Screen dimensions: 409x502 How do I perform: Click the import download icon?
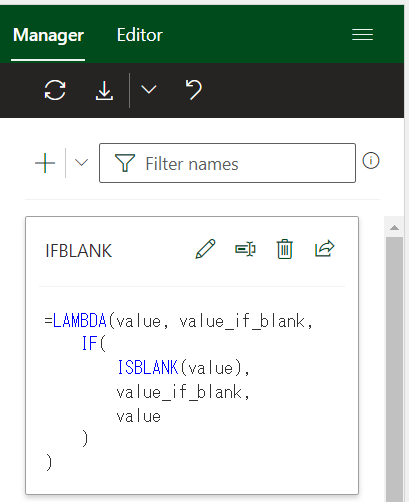point(104,90)
